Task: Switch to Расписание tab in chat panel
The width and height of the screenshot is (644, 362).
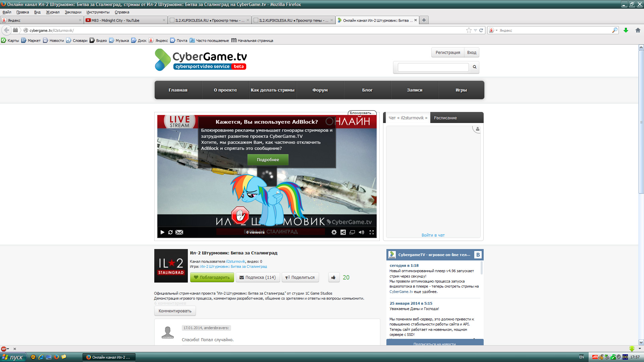Action: (x=445, y=118)
